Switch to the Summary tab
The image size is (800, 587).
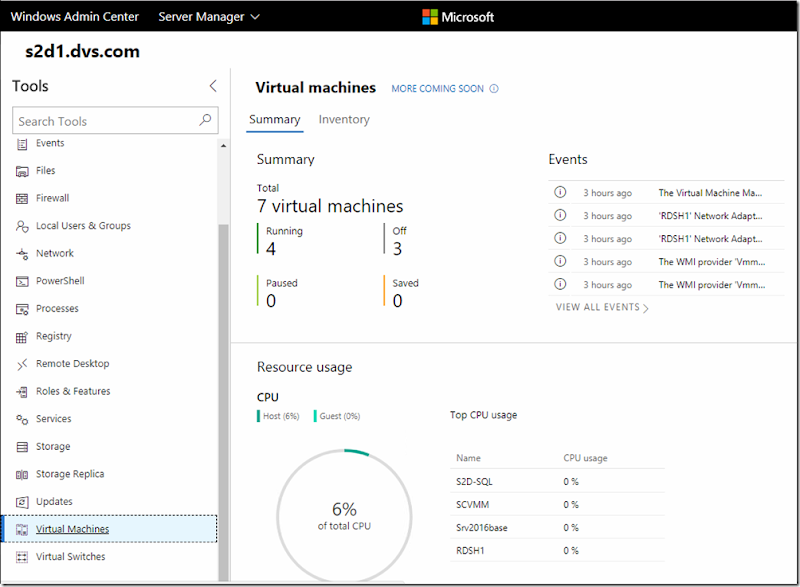click(x=274, y=119)
